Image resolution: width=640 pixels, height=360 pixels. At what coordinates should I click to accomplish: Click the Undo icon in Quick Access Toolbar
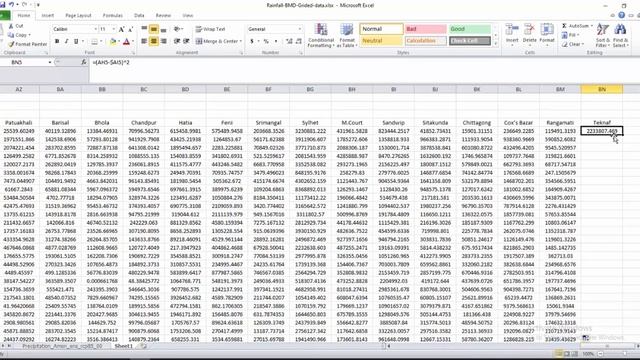pos(11,4)
